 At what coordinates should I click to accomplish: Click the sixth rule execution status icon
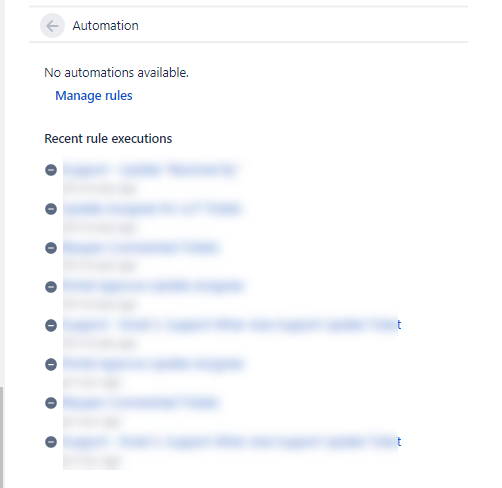[51, 364]
